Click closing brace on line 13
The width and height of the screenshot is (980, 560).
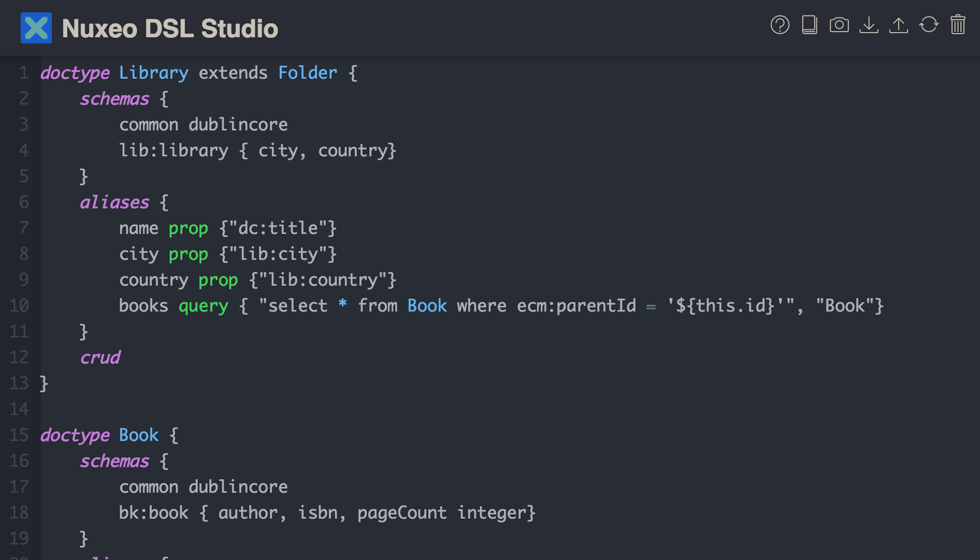(x=44, y=384)
